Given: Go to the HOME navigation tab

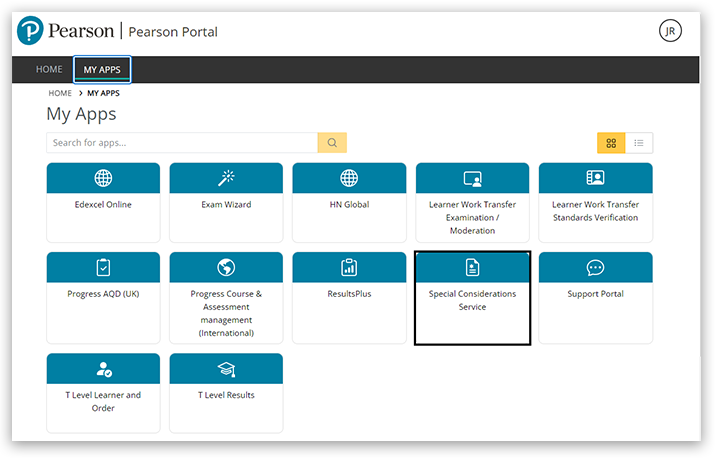Looking at the screenshot, I should point(49,70).
